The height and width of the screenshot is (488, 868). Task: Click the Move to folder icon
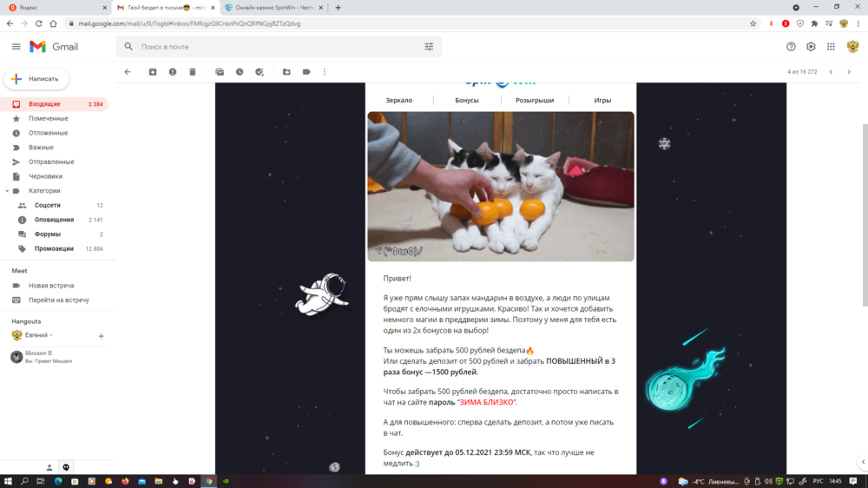click(x=286, y=72)
